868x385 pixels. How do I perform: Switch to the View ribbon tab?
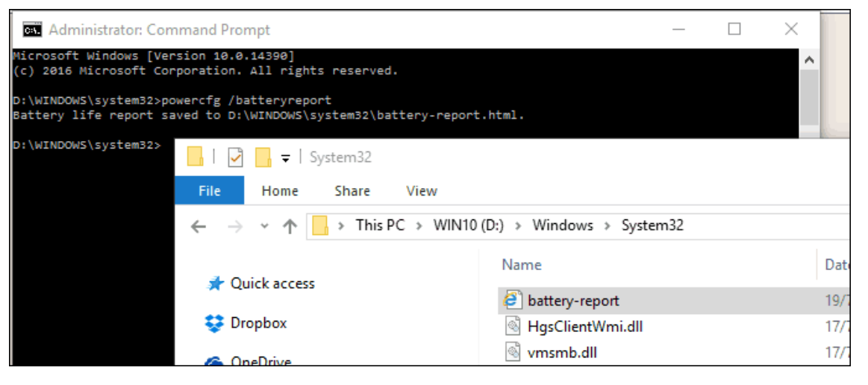click(421, 191)
